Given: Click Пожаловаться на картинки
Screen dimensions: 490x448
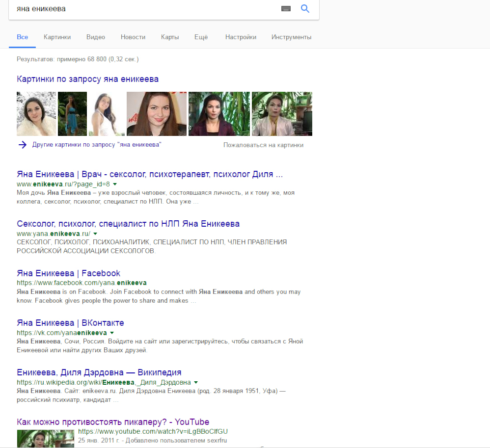Looking at the screenshot, I should pyautogui.click(x=264, y=145).
